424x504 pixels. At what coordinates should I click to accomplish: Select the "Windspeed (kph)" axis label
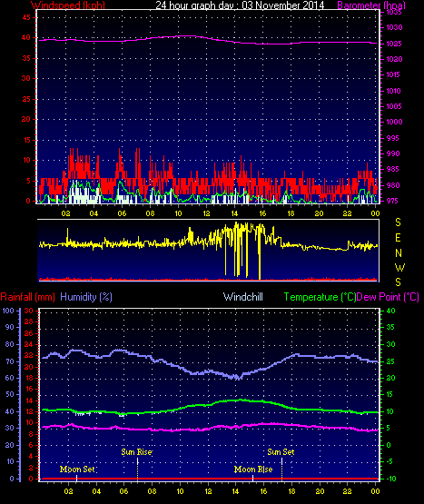68,5
